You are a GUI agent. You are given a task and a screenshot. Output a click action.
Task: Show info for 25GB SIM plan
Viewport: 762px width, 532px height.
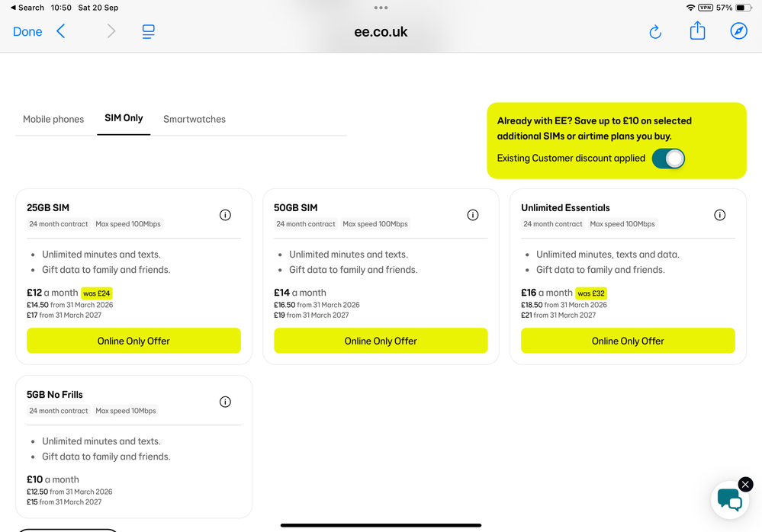pos(225,215)
